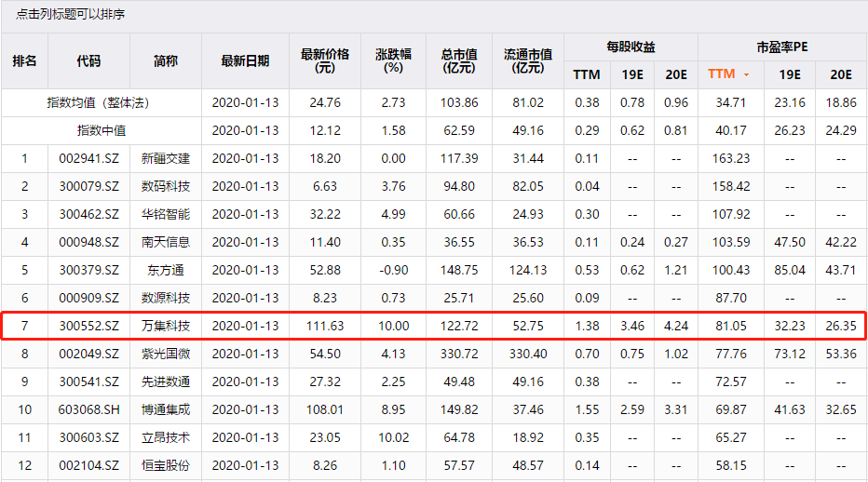Open stock code 000909.SZ
Viewport: 868px width, 482px height.
[88, 299]
